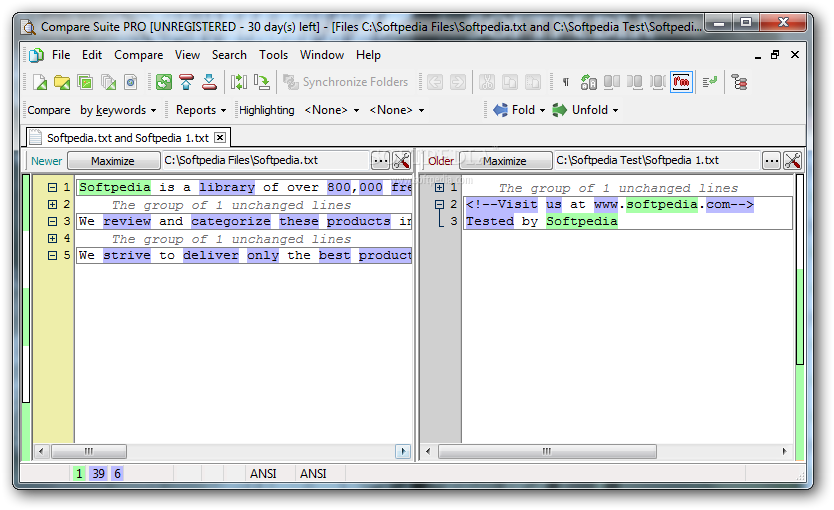
Task: Toggle the paragraph marks pilcrow icon
Action: (566, 82)
